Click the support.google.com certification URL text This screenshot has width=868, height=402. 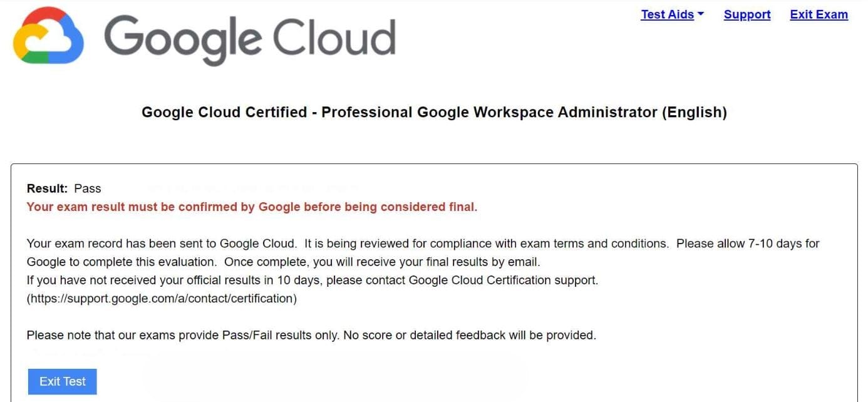click(x=162, y=298)
